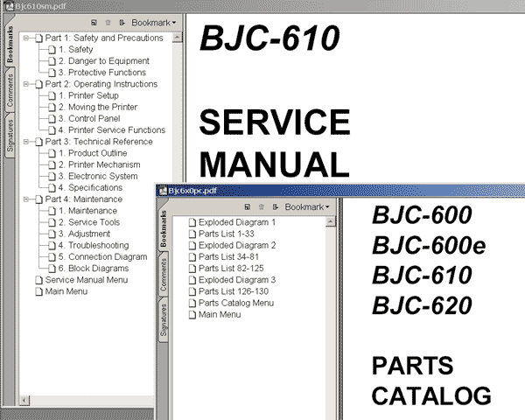Screen dimensions: 525x420
Task: Click page icon beside 'Part 1: Safety and Precautions'
Action: coord(38,38)
